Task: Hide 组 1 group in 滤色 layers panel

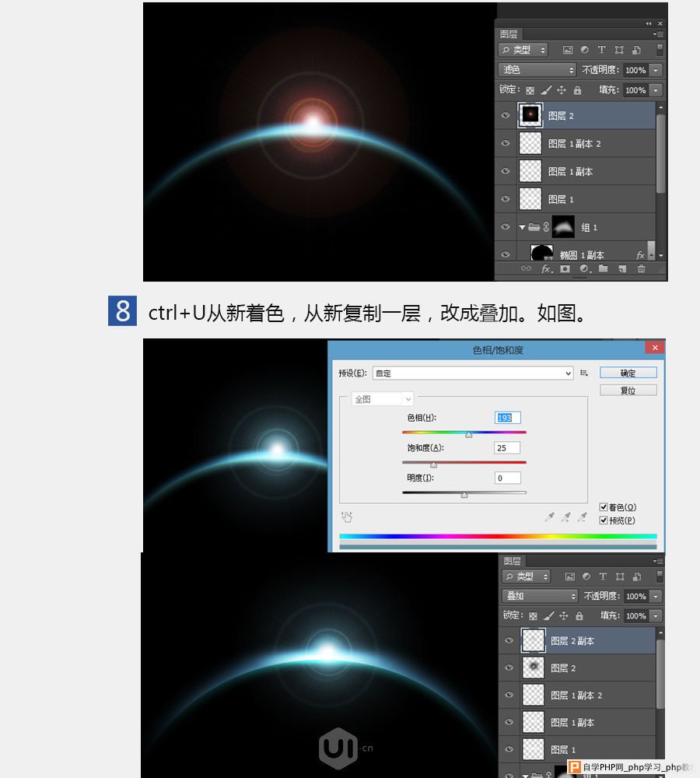Action: 506,226
